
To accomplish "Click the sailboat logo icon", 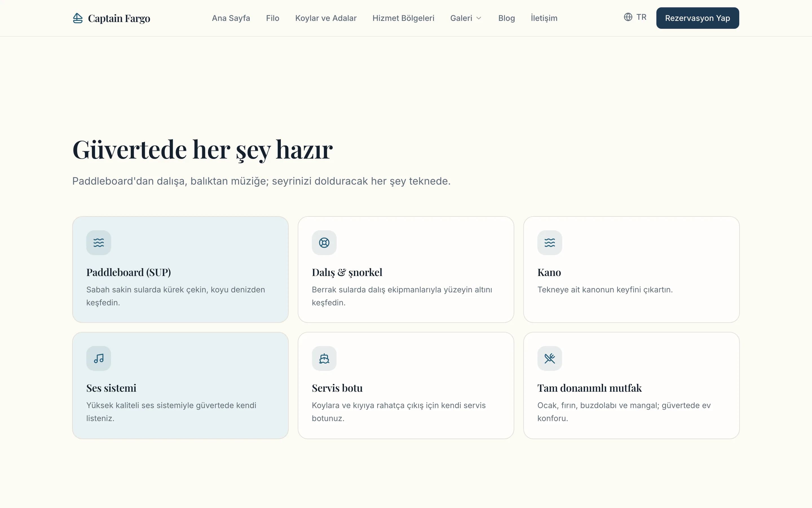I will click(78, 18).
